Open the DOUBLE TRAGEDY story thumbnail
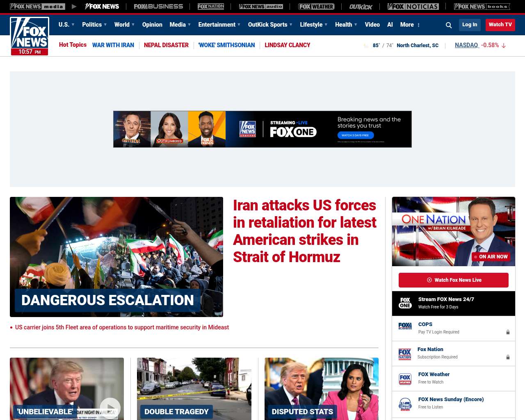The image size is (525, 420). point(194,389)
